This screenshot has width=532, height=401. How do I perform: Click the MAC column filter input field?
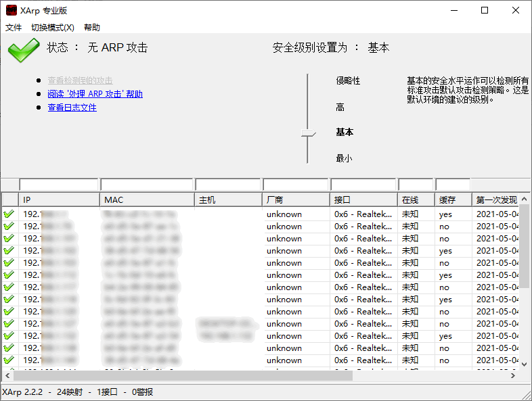coord(147,185)
